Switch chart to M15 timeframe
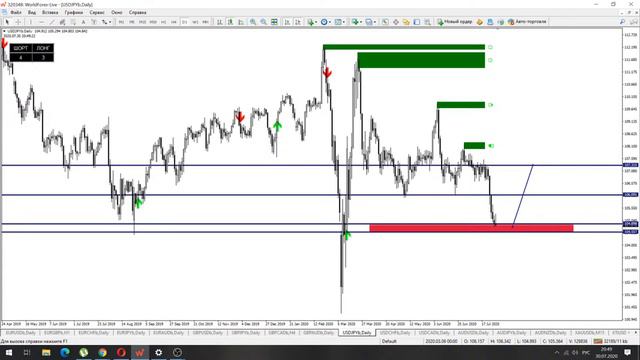 142,22
